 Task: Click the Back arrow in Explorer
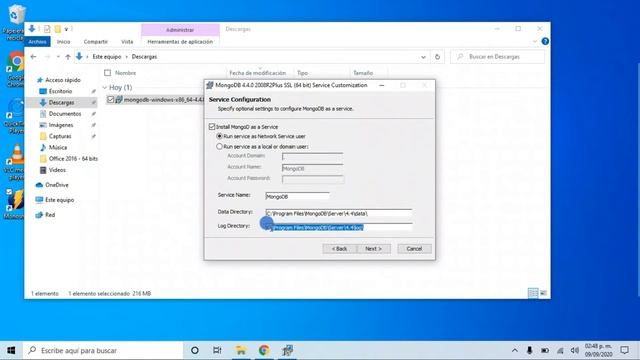(x=33, y=57)
